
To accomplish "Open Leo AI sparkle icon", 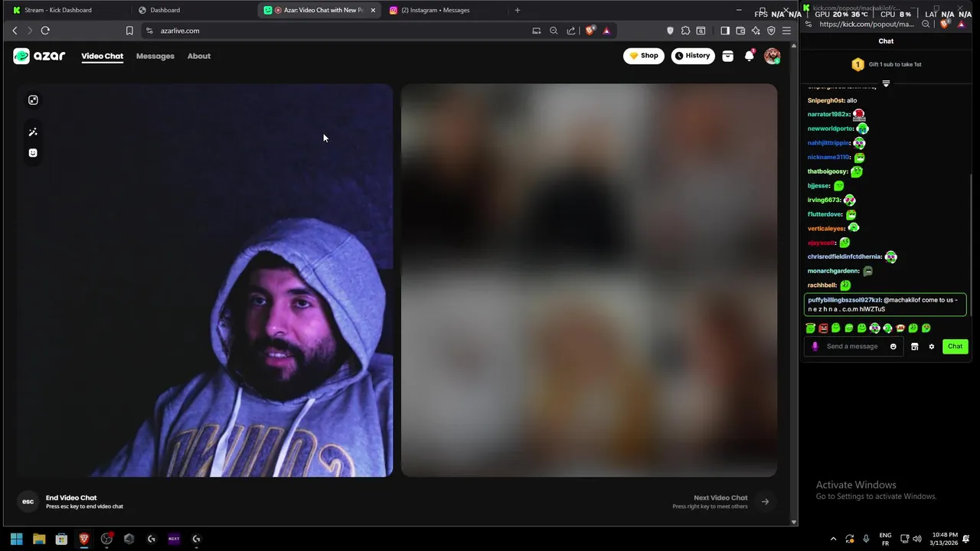I will [756, 31].
